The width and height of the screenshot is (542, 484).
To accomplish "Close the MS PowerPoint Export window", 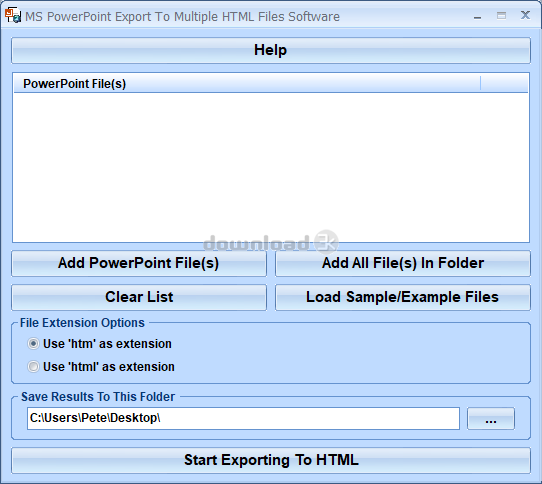I will click(x=525, y=15).
